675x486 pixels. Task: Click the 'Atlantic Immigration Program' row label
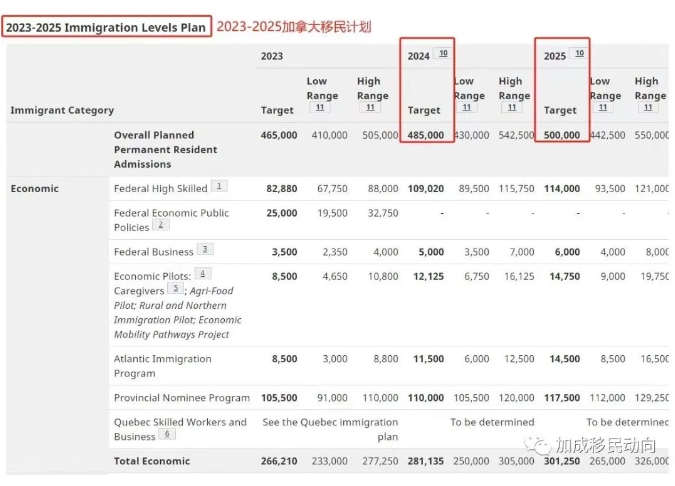coord(163,366)
